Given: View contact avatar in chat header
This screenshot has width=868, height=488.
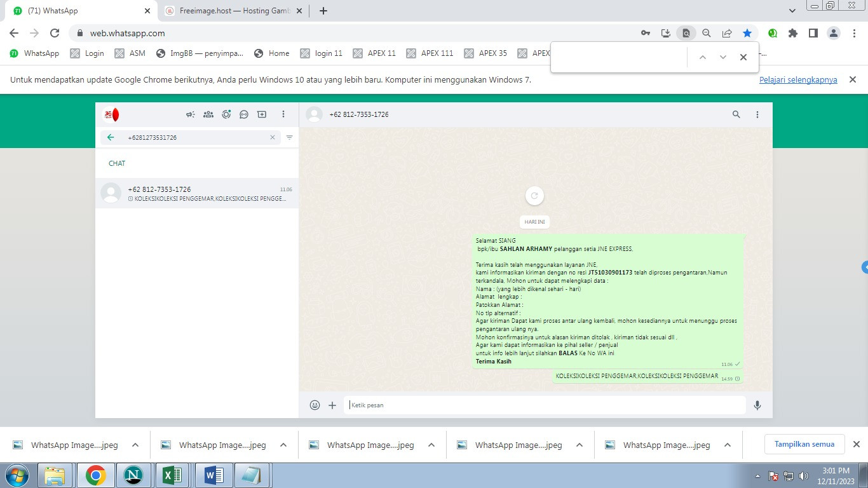Looking at the screenshot, I should tap(314, 114).
